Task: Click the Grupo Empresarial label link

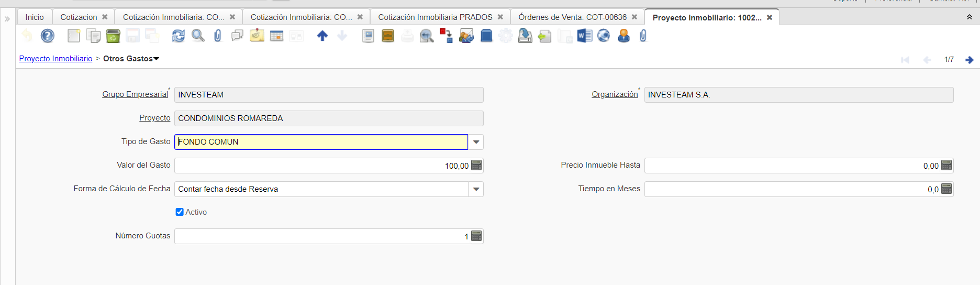Action: 135,94
